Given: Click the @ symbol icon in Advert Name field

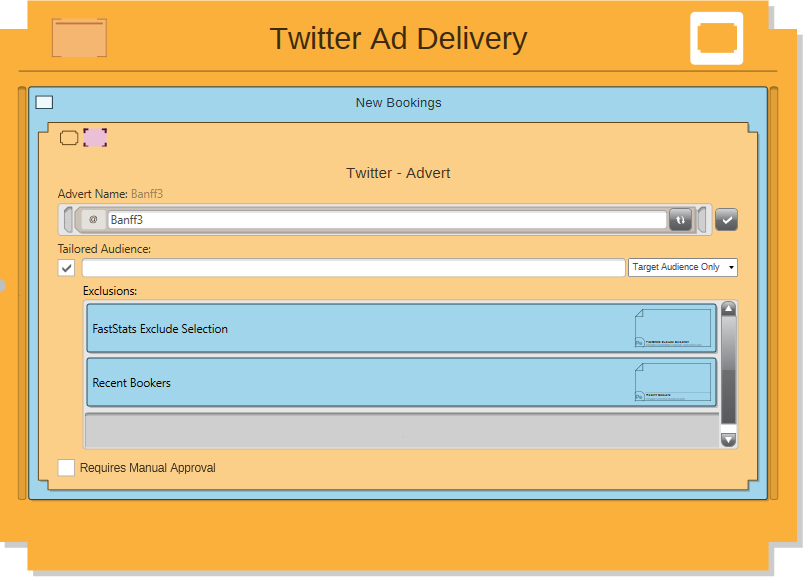Looking at the screenshot, I should [93, 220].
